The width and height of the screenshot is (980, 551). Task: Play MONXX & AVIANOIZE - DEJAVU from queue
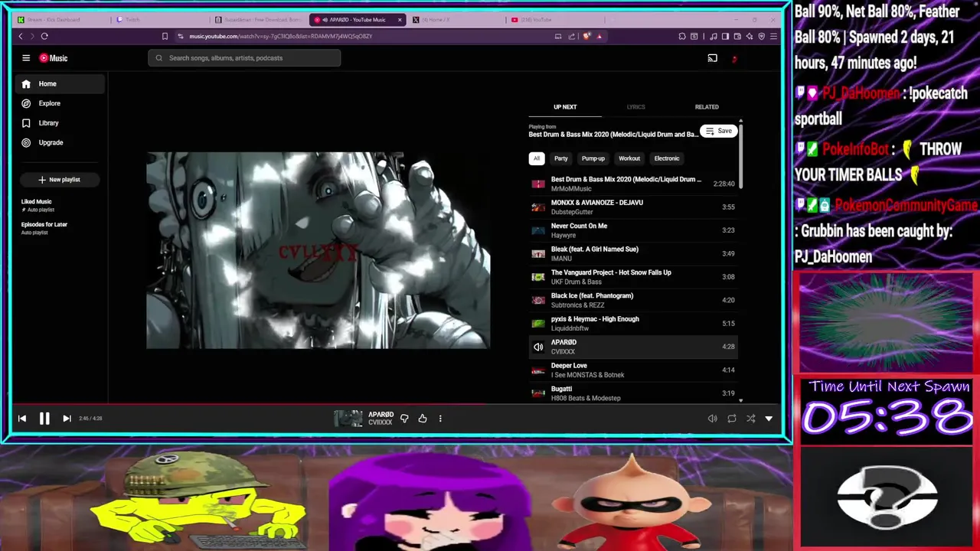(633, 207)
